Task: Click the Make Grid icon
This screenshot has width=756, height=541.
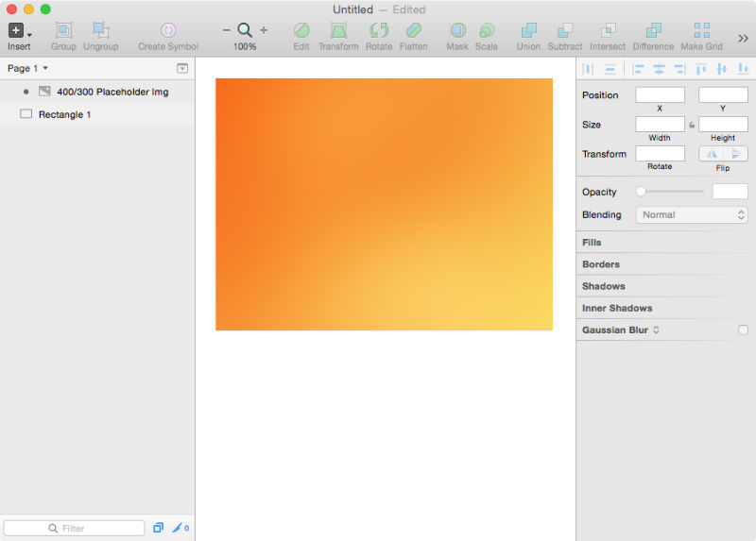Action: pos(701,31)
